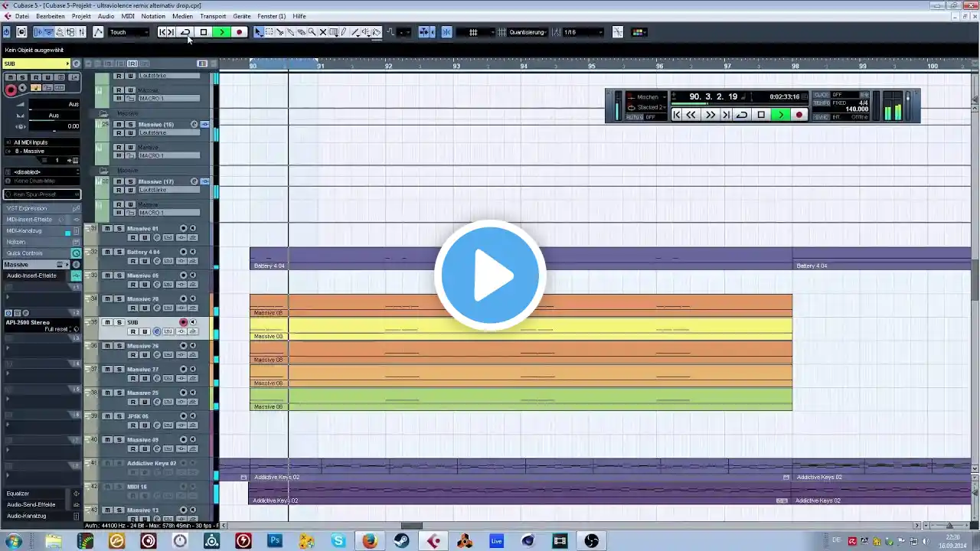Open Steam from the taskbar
This screenshot has height=551, width=980.
tap(401, 541)
